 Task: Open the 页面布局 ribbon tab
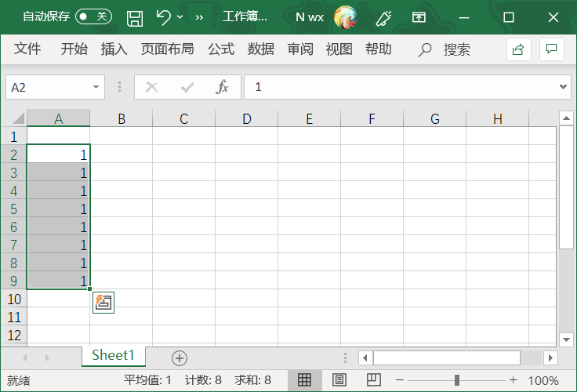click(168, 49)
